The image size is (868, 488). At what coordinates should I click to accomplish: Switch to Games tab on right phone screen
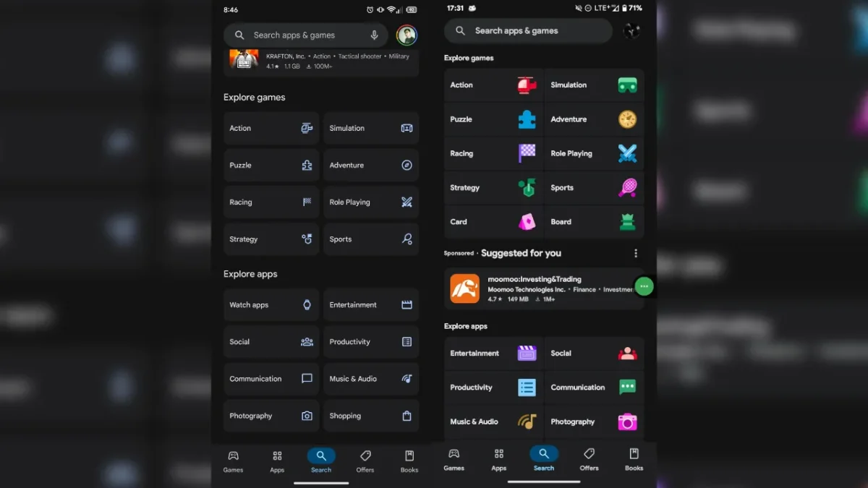point(454,459)
